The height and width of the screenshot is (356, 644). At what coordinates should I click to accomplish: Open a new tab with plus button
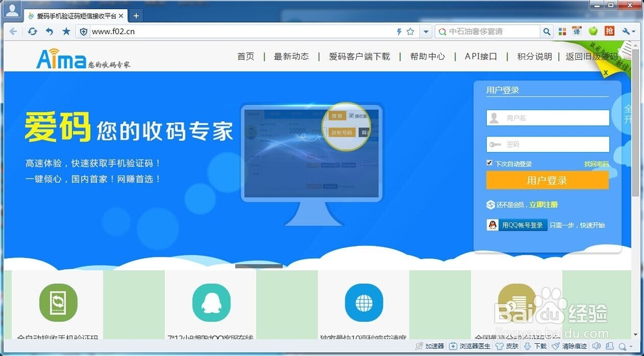pos(136,15)
